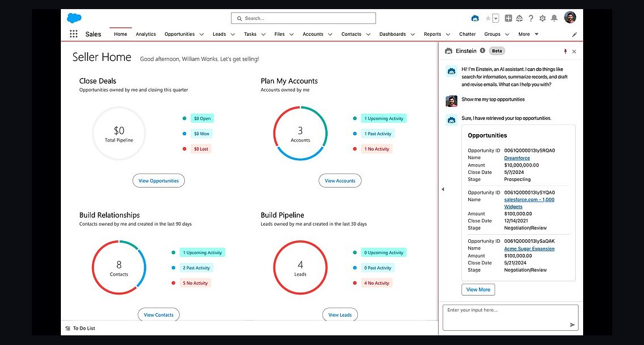This screenshot has width=644, height=345.
Task: Open the More navigation menu
Action: [528, 34]
